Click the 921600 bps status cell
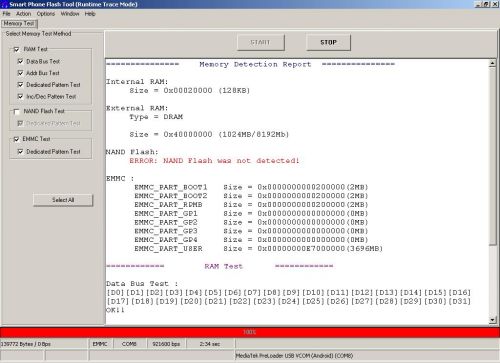This screenshot has width=500, height=363. tap(166, 344)
